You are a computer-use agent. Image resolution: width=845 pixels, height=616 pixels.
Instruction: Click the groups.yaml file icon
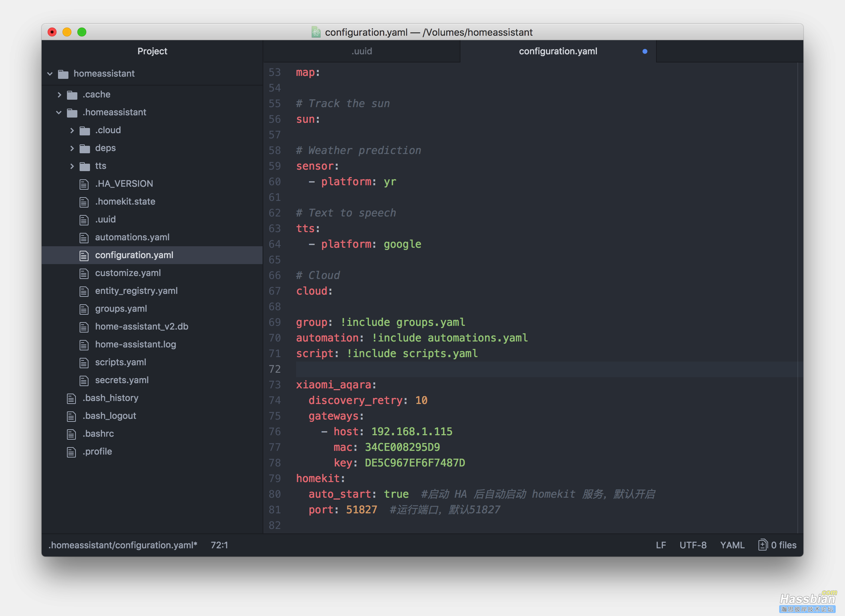[x=84, y=309]
